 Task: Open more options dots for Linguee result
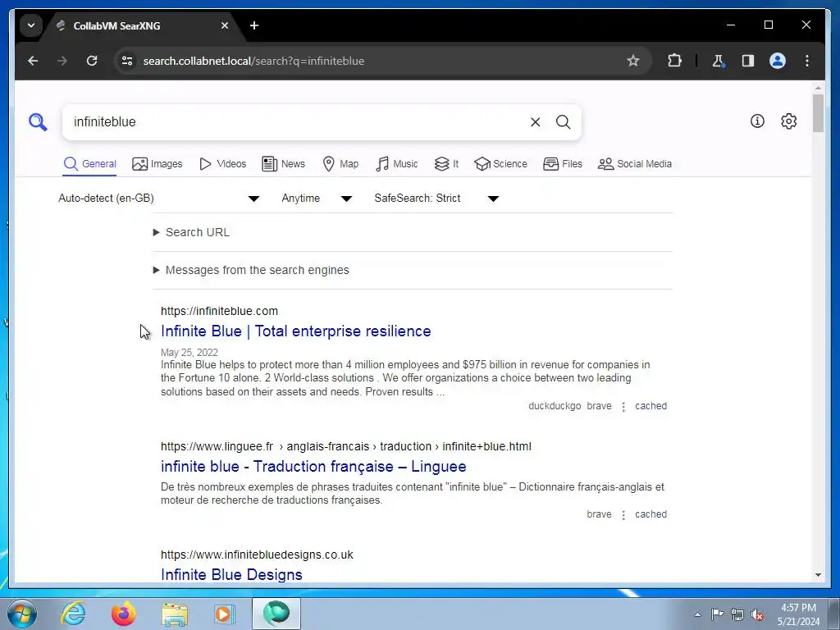623,515
